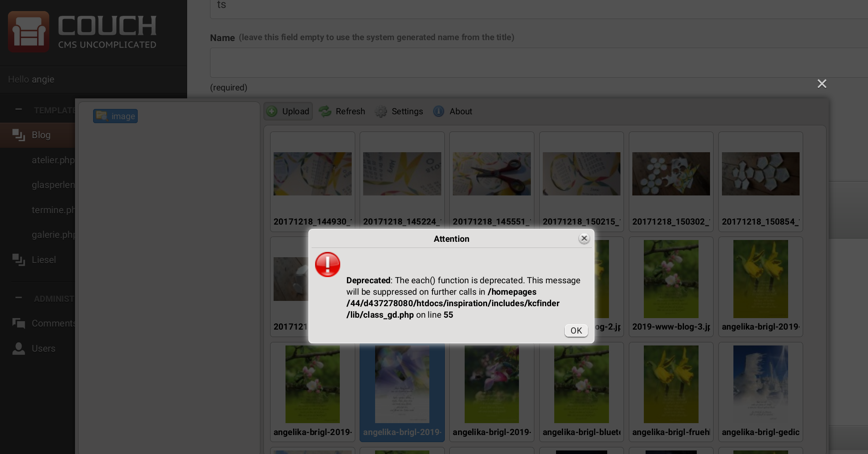Open termine.php in the sidebar
Screen dimensions: 868x454
pyautogui.click(x=53, y=210)
